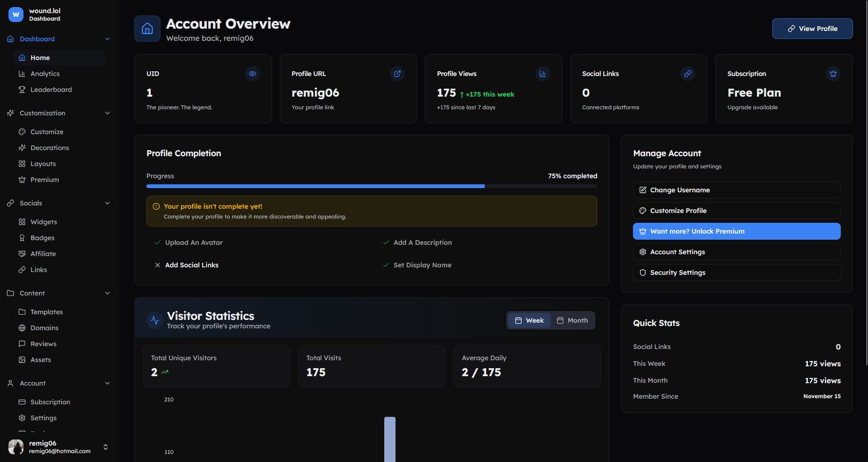Collapse the Customization sidebar section
The height and width of the screenshot is (462, 868).
pyautogui.click(x=107, y=113)
